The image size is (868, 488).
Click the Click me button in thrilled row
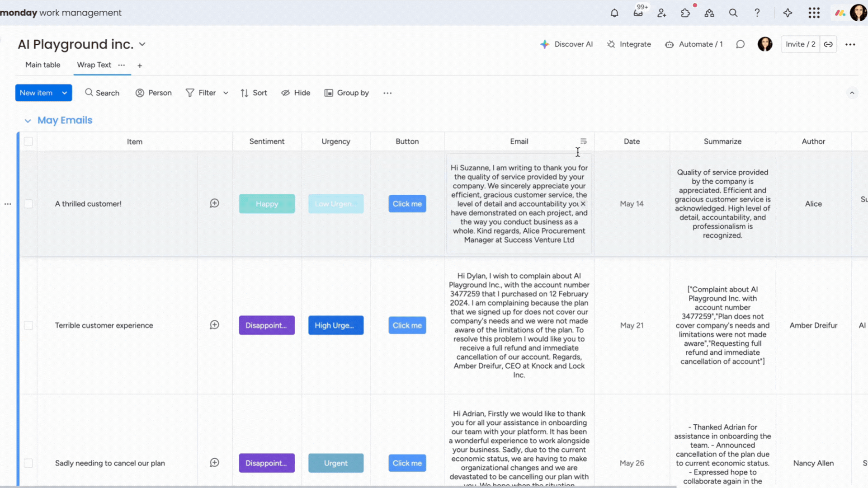tap(407, 204)
